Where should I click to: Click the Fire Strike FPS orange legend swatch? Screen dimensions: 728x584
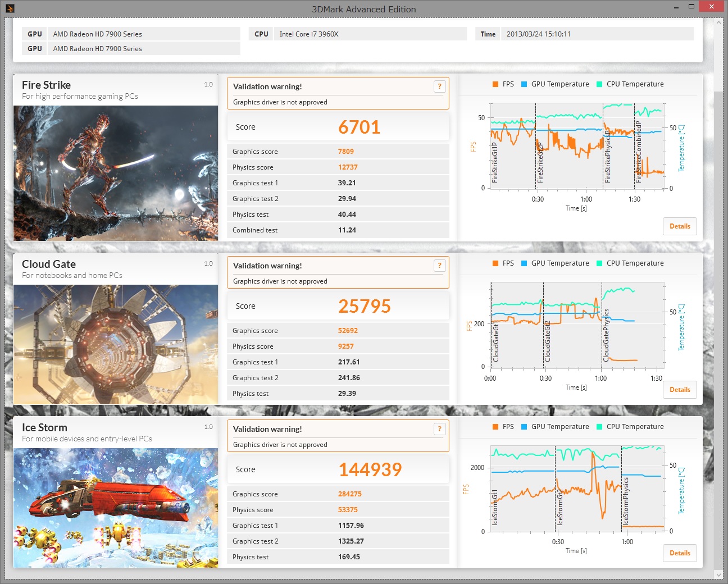click(495, 84)
